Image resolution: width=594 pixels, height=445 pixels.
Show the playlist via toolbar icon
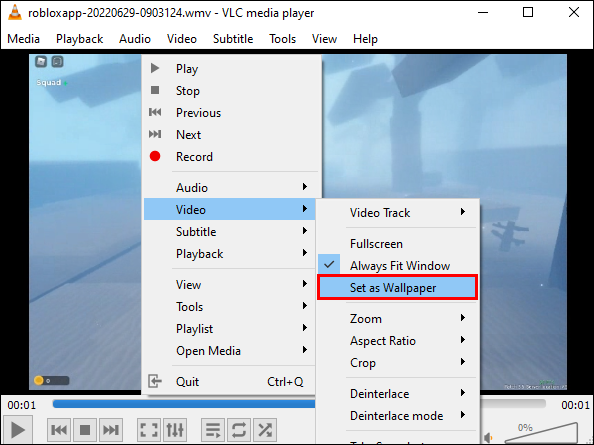pyautogui.click(x=213, y=430)
